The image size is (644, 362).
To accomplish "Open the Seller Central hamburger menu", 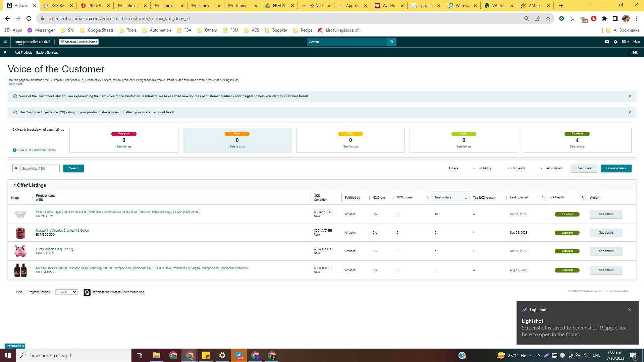I will [x=5, y=42].
